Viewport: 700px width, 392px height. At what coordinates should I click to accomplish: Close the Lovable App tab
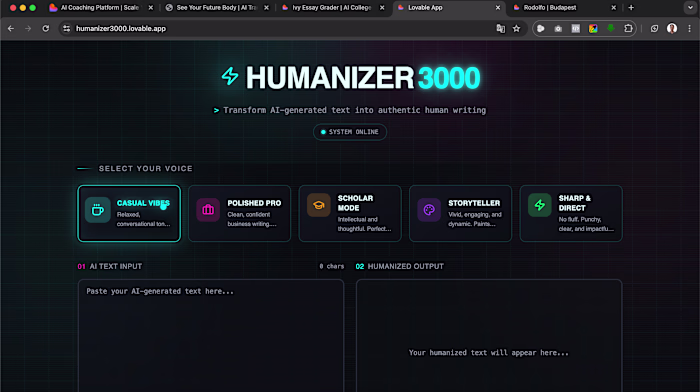(498, 8)
